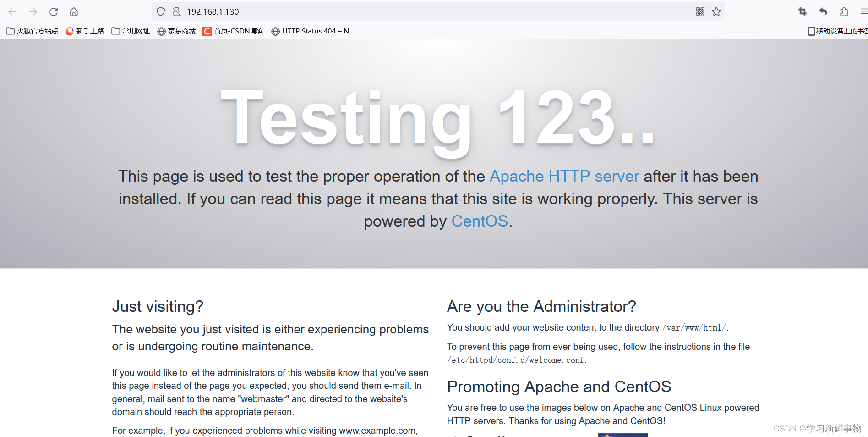This screenshot has height=437, width=868.
Task: Open the HTTP Status 404 bookmark
Action: (313, 31)
